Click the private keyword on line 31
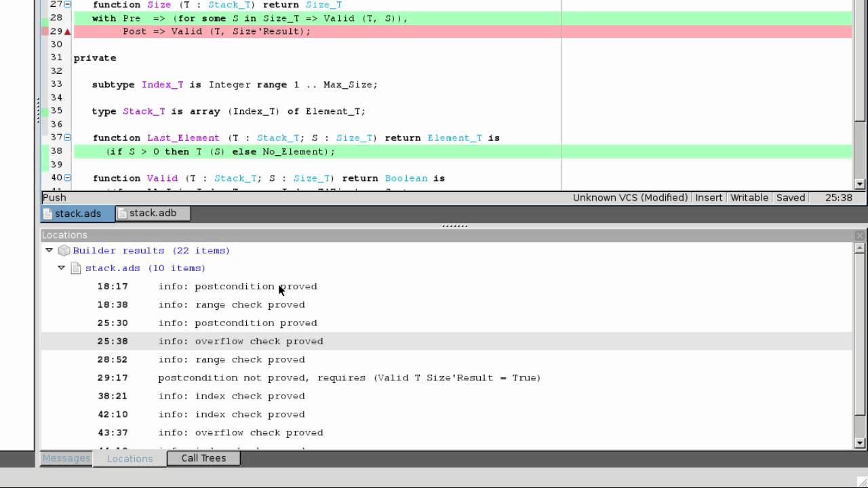This screenshot has width=868, height=488. tap(94, 58)
